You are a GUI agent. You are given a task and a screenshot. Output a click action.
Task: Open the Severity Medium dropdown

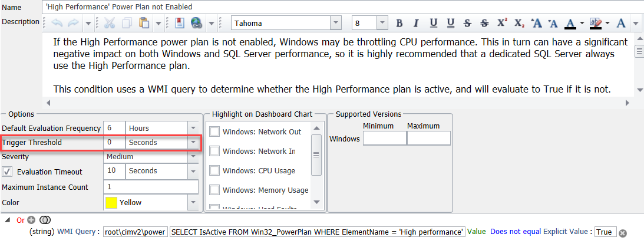tap(193, 157)
